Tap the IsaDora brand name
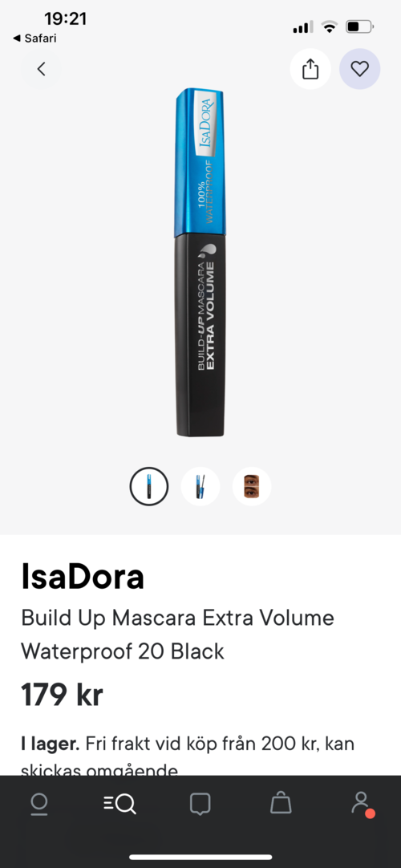The height and width of the screenshot is (868, 401). (83, 577)
